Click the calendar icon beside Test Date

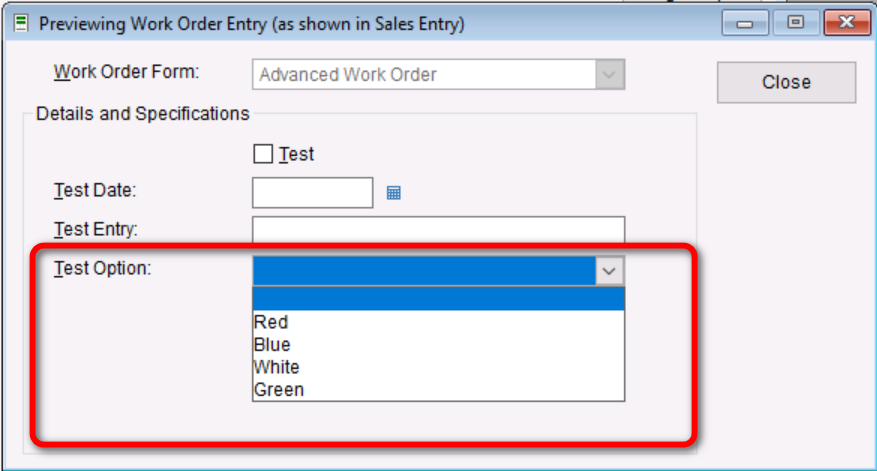394,193
